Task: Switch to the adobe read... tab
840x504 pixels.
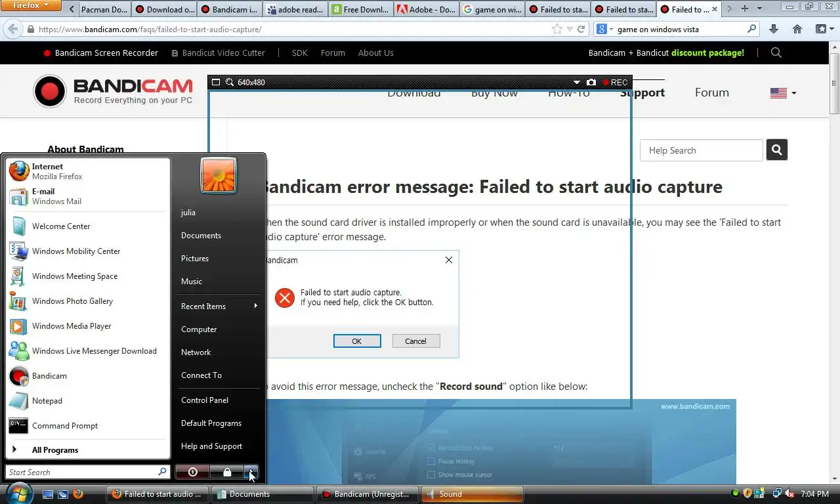Action: pos(295,9)
